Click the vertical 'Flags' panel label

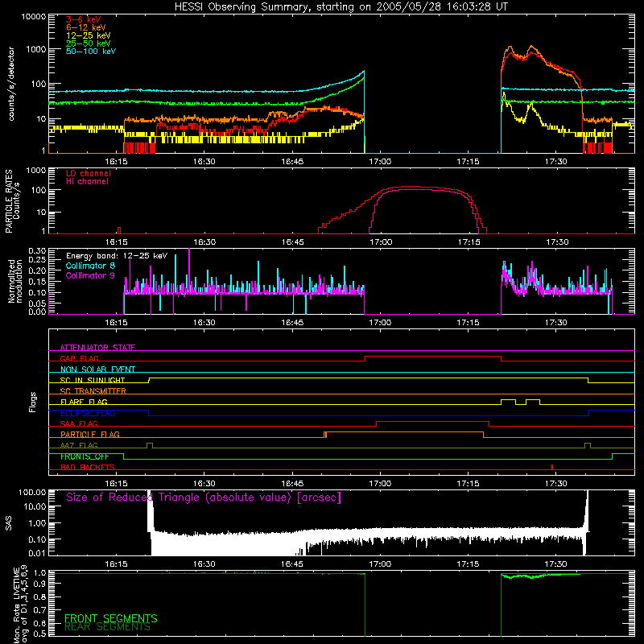coord(33,402)
